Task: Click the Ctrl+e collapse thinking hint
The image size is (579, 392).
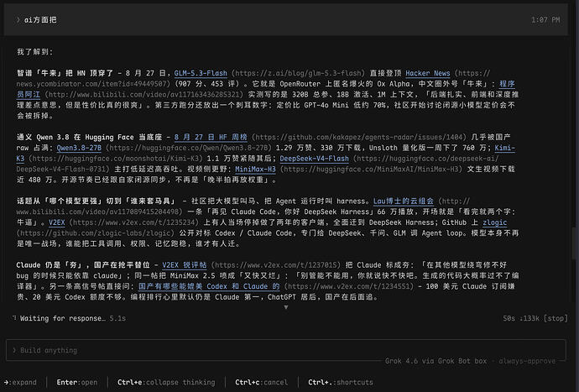Action: (166, 382)
